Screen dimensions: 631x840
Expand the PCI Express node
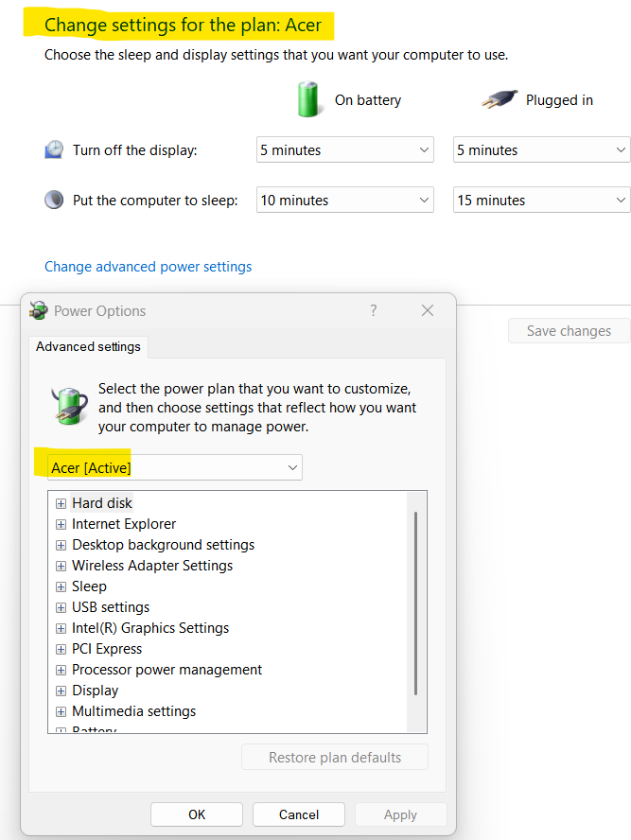click(x=61, y=650)
